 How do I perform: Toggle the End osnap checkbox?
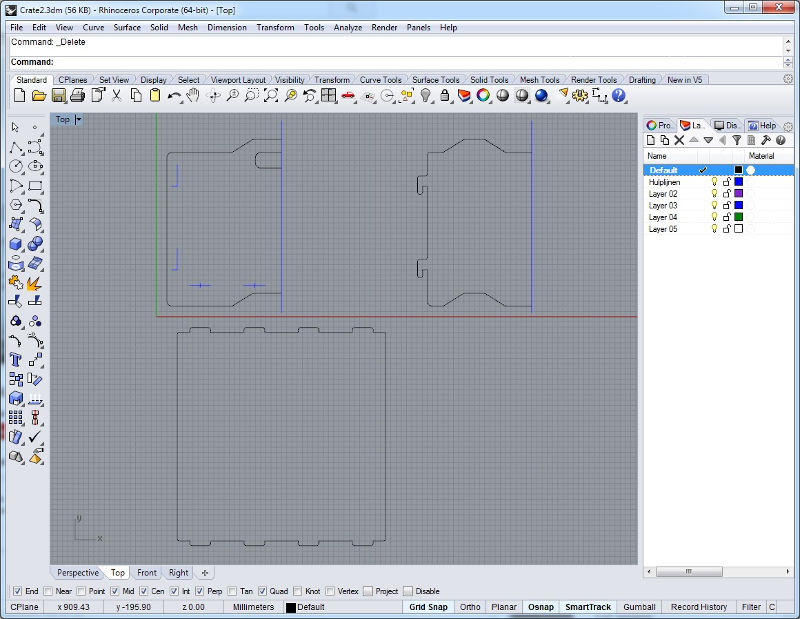[17, 591]
